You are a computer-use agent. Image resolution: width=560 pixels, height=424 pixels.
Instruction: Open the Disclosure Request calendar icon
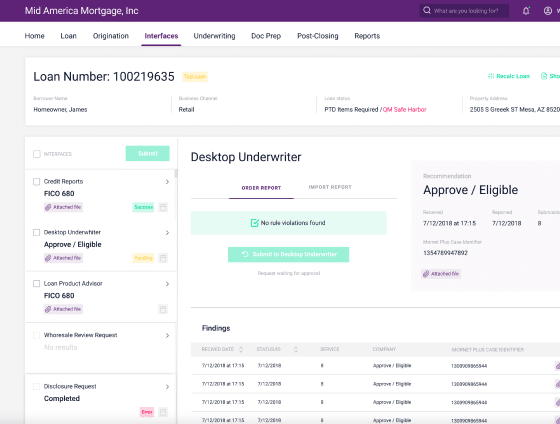(x=163, y=412)
